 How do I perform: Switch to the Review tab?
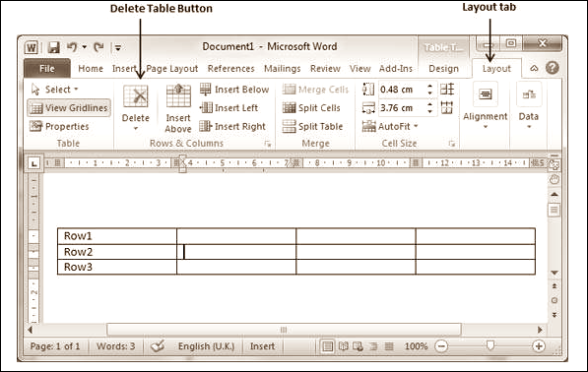(x=325, y=69)
